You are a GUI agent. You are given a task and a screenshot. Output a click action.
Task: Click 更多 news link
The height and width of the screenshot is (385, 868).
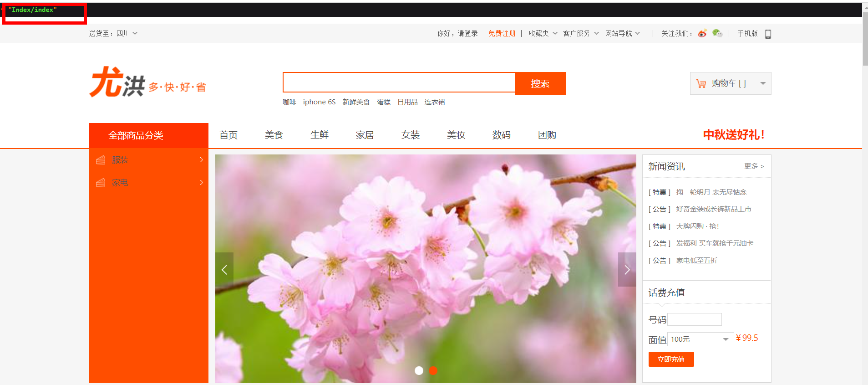pyautogui.click(x=754, y=166)
